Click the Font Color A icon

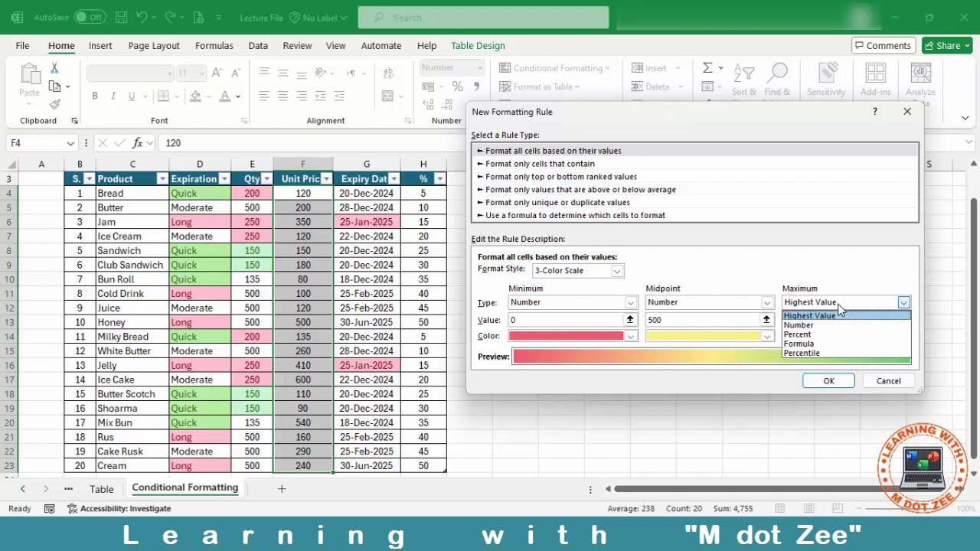[224, 96]
